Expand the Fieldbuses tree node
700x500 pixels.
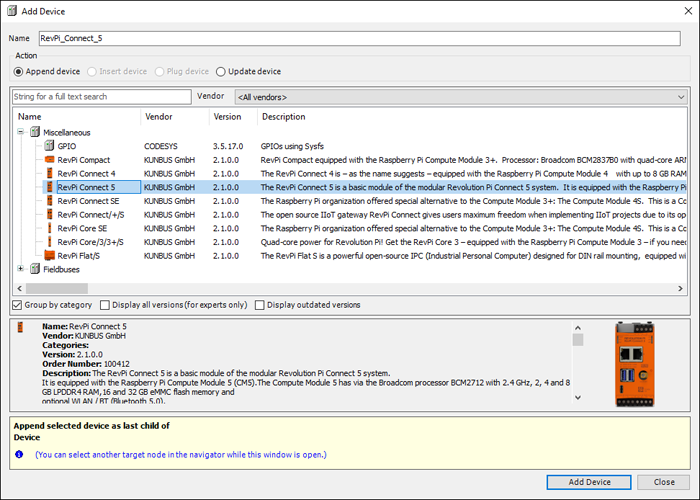click(20, 269)
